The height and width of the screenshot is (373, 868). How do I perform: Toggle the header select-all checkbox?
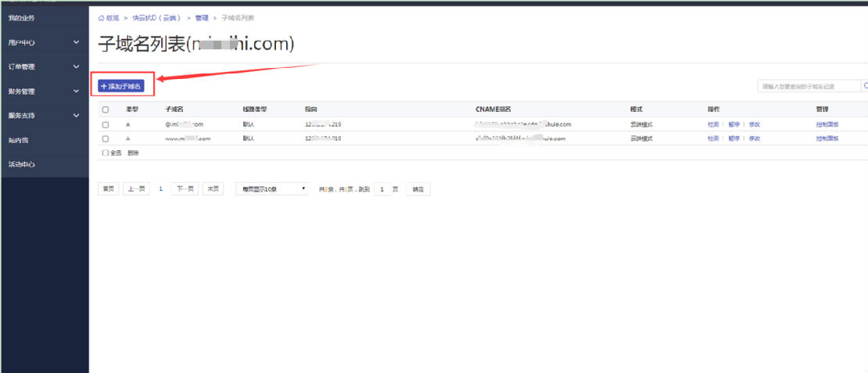106,109
